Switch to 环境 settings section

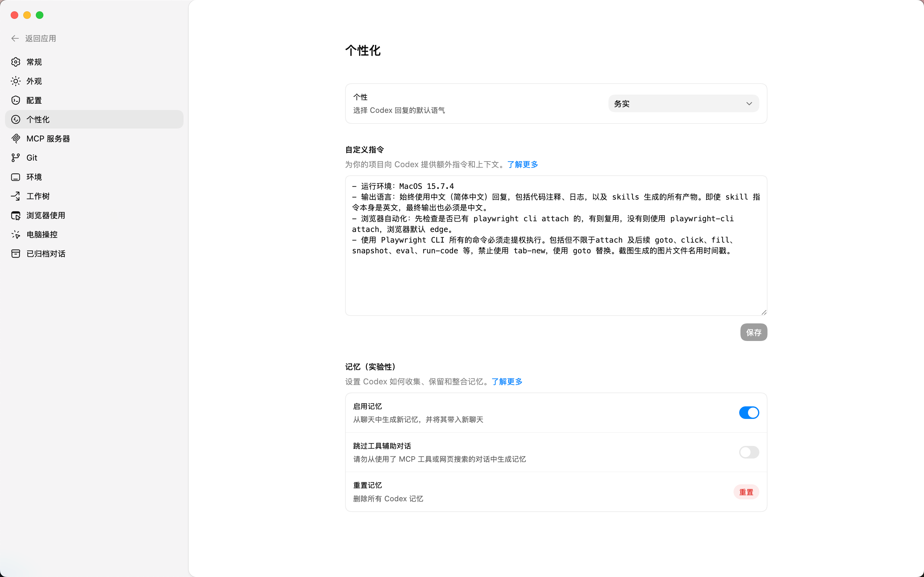click(x=34, y=177)
